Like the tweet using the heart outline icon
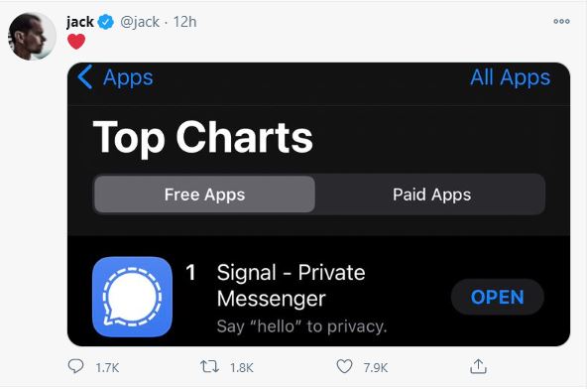 coord(344,366)
